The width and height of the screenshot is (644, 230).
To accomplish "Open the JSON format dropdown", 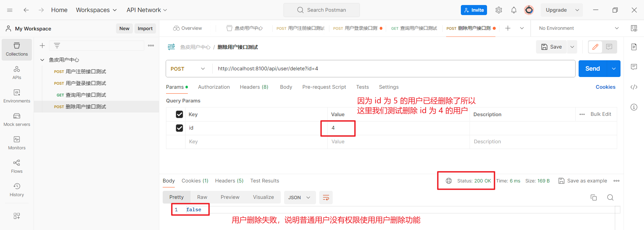I will click(300, 198).
